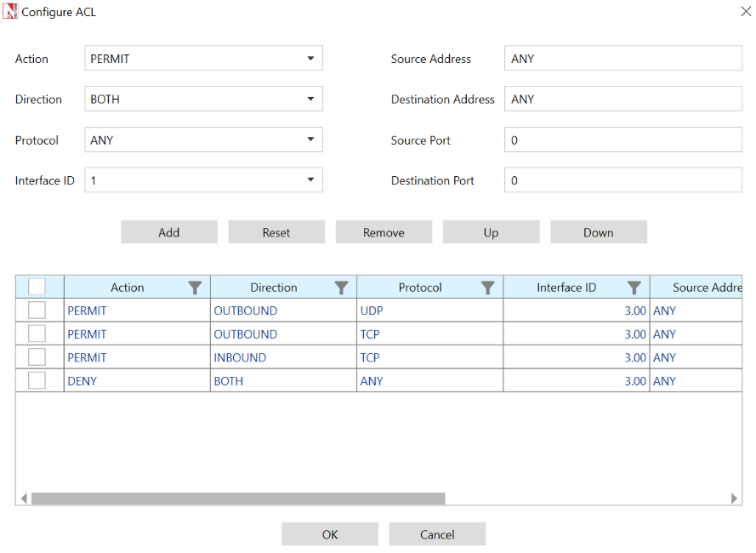Check the UDP OUTBOUND rule checkbox
756x553 pixels.
click(x=37, y=311)
